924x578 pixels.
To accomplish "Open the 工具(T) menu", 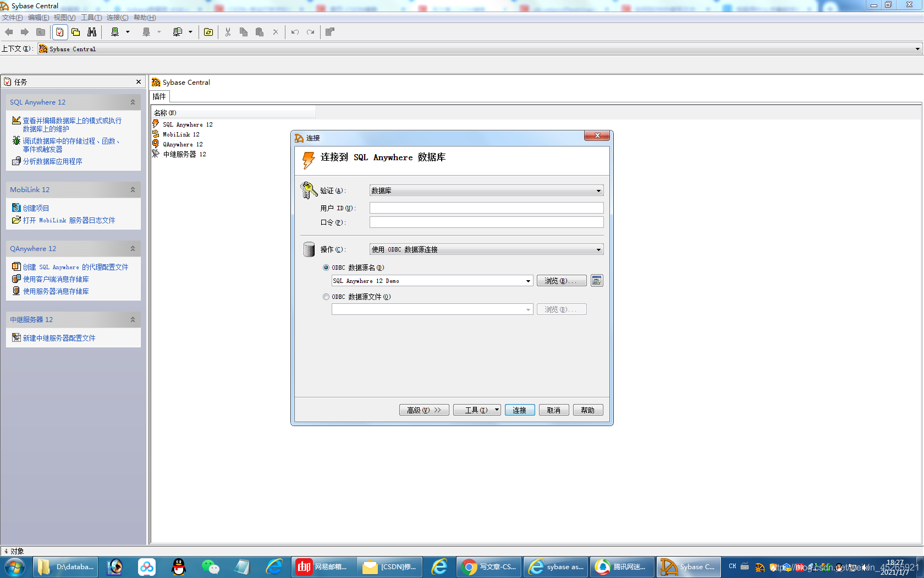I will pyautogui.click(x=91, y=18).
